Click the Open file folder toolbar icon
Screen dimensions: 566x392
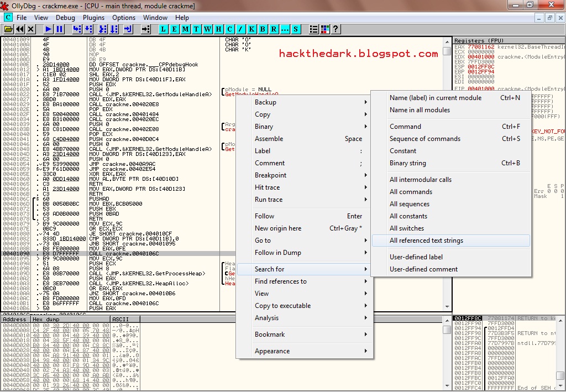(8, 29)
